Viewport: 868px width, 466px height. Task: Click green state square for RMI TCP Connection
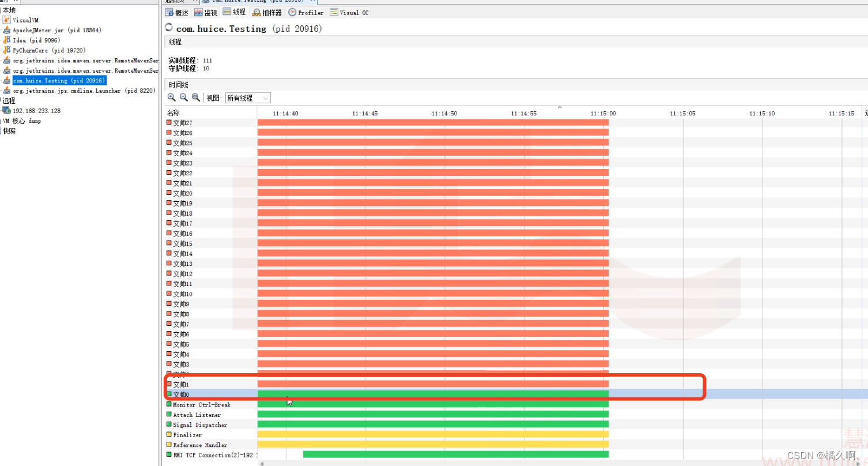(169, 455)
